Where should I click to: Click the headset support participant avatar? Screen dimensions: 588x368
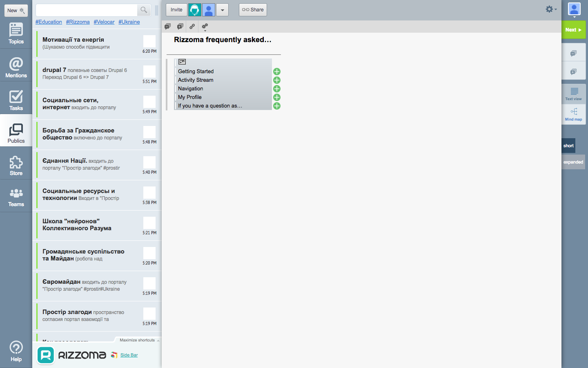pyautogui.click(x=195, y=10)
